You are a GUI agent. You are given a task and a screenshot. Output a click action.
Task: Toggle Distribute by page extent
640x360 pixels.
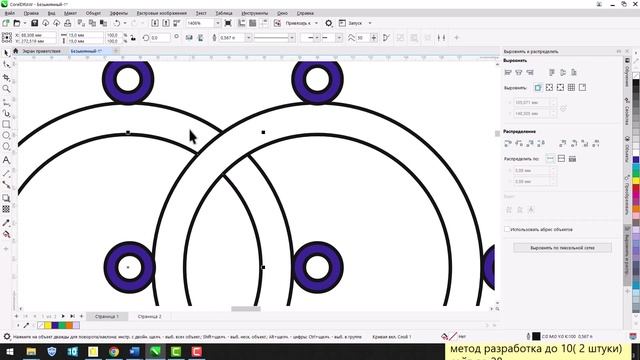(561, 159)
